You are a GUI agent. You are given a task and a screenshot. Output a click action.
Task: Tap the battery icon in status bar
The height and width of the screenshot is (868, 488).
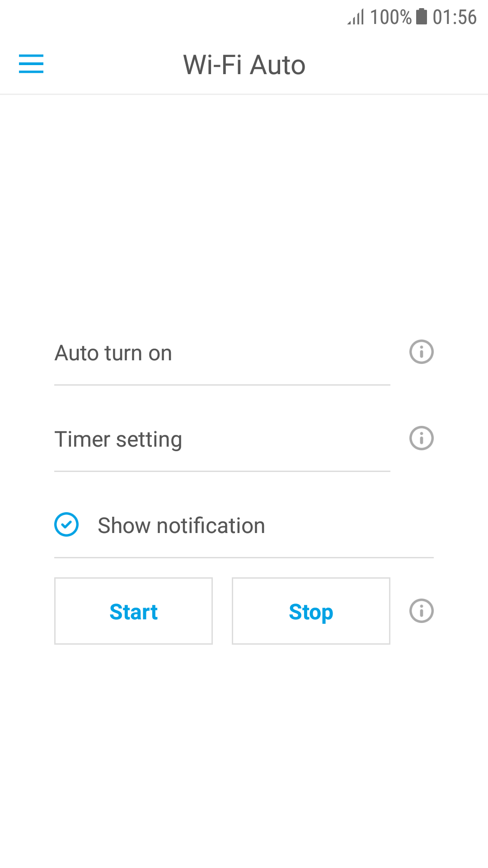tap(421, 17)
